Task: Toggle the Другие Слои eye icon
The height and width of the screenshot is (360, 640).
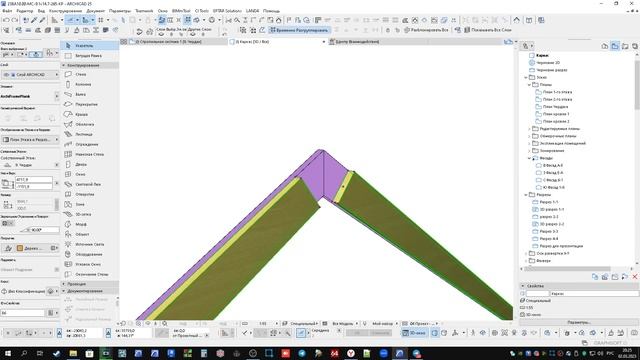Action: 193,34
